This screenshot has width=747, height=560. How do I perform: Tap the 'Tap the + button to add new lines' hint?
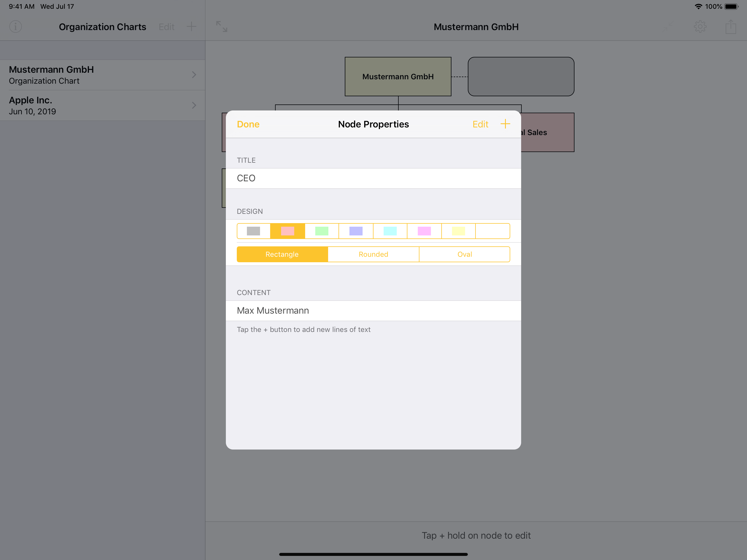pyautogui.click(x=304, y=330)
